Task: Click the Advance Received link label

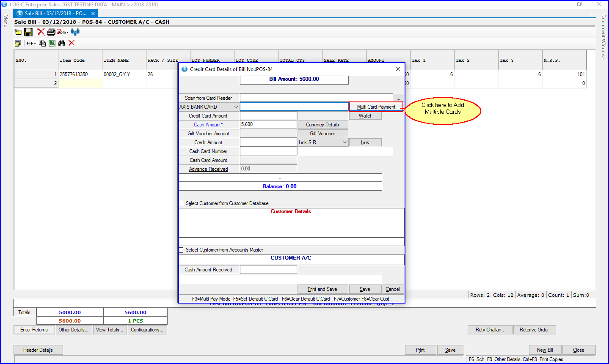Action: pyautogui.click(x=209, y=169)
